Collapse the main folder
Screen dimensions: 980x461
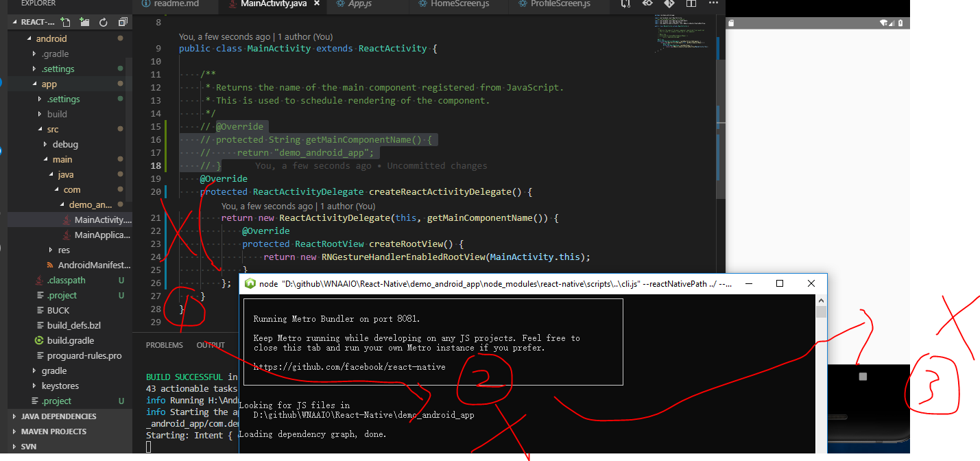tap(45, 159)
